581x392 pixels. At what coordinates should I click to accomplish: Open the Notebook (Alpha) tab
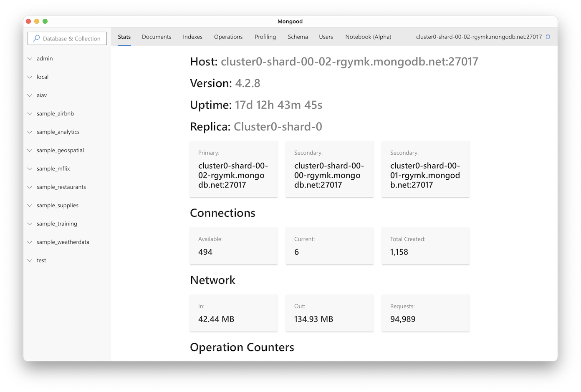tap(368, 37)
